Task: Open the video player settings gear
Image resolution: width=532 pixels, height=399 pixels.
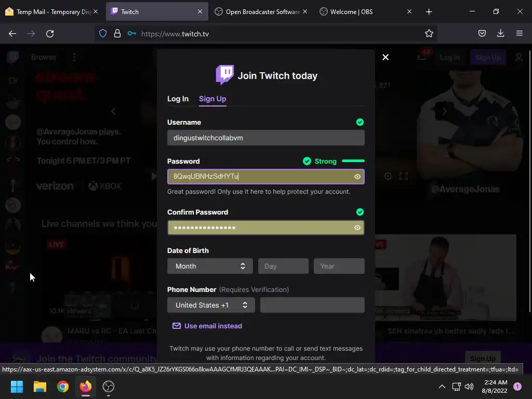Action: tap(388, 176)
